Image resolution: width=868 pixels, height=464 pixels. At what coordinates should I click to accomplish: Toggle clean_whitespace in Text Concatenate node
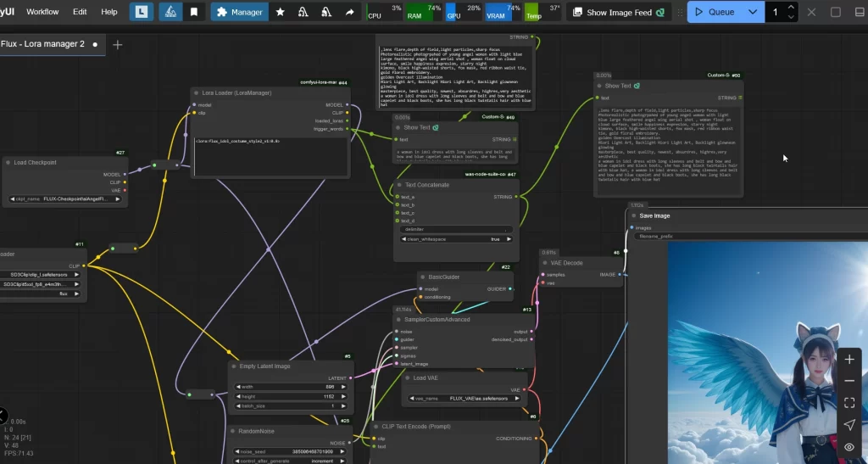456,239
